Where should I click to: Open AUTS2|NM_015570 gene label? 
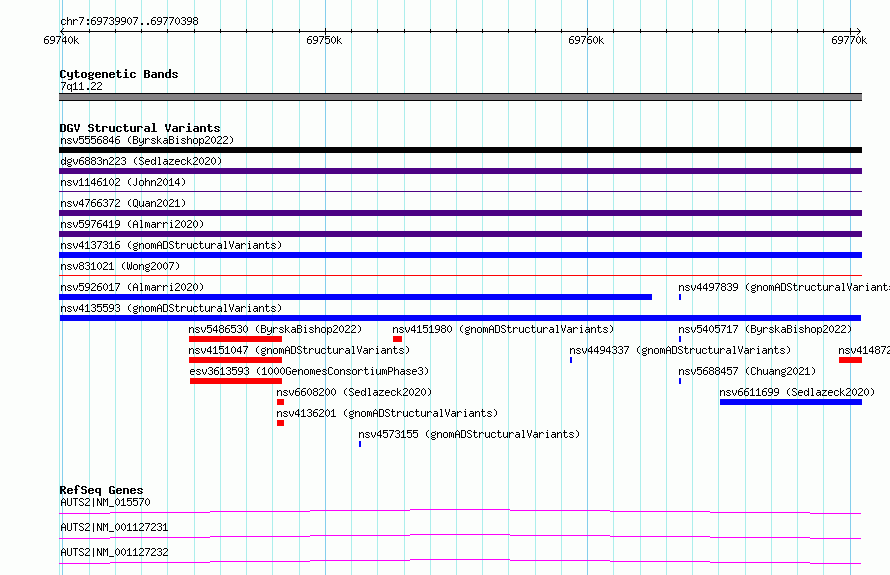(x=105, y=502)
